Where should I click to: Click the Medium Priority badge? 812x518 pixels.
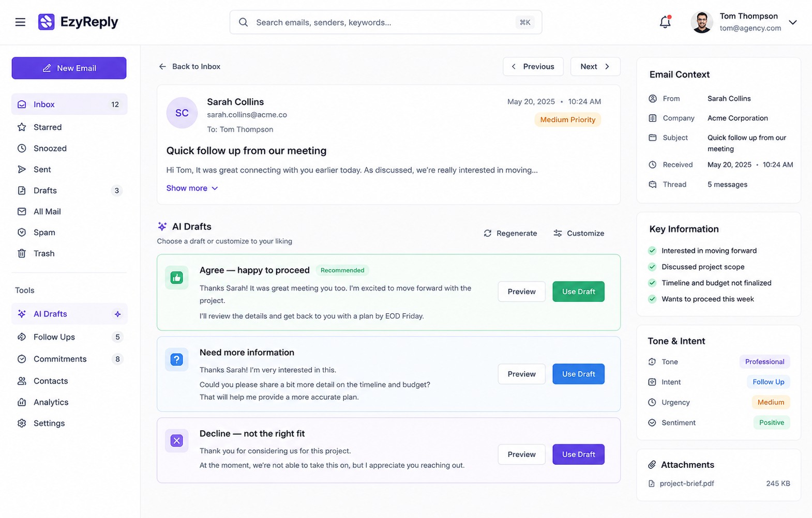pos(567,120)
